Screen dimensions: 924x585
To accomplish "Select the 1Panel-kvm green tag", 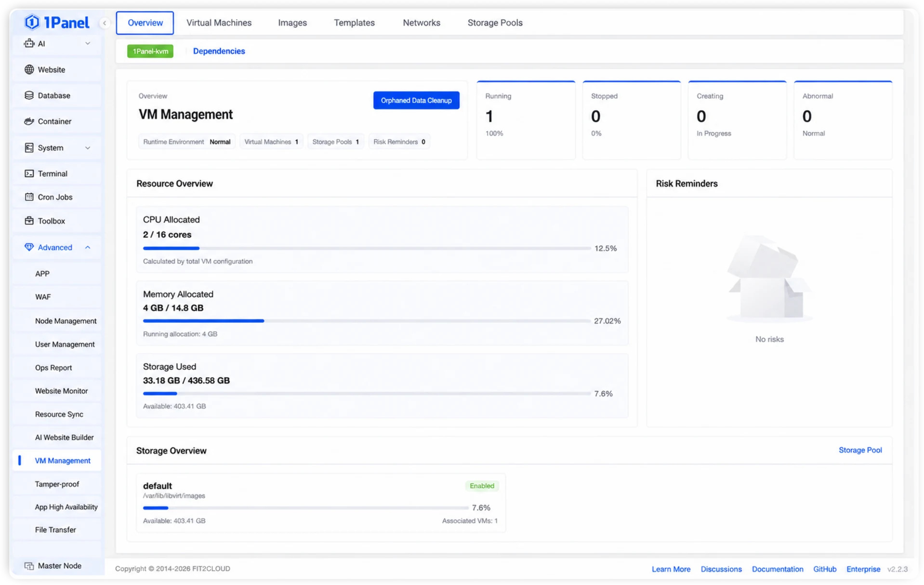I will [x=150, y=51].
